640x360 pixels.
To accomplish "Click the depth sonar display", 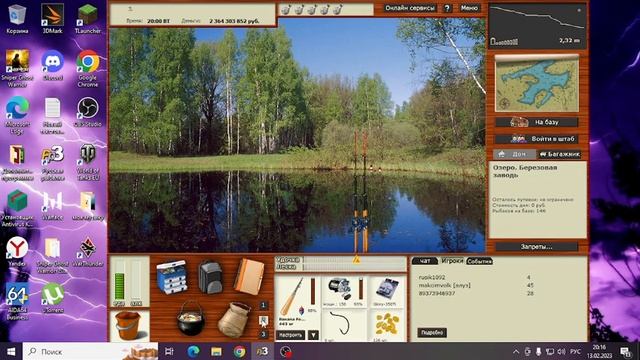I will pos(537,26).
